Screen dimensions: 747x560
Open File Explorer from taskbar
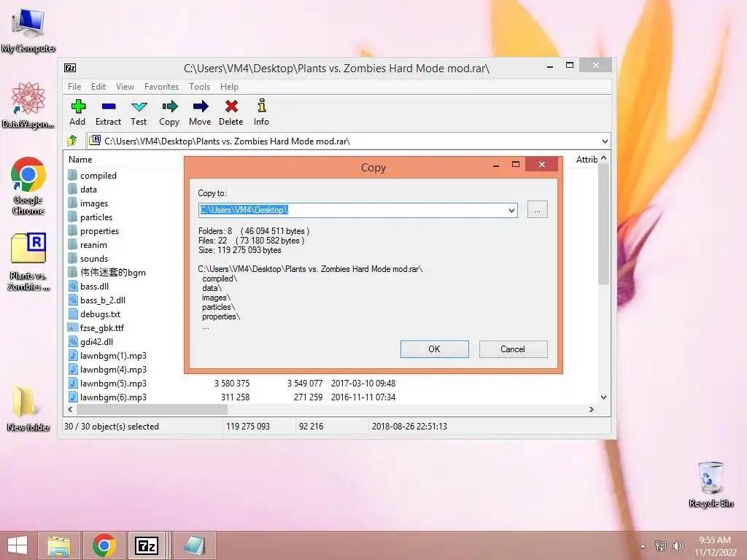tap(60, 545)
